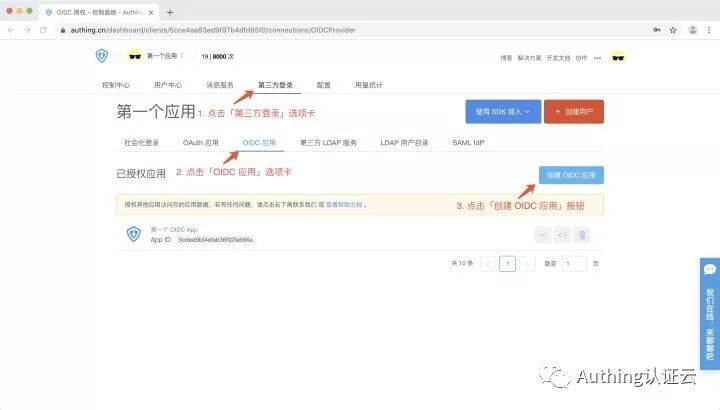
Task: Open the three-dot more menu in header
Action: (597, 58)
